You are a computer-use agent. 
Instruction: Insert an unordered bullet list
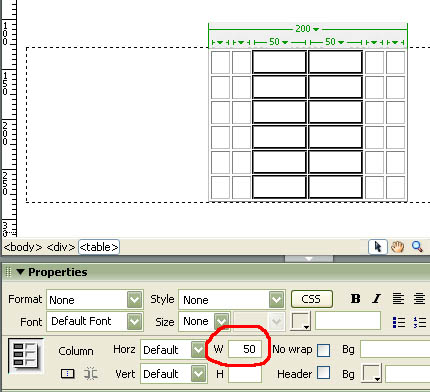click(399, 322)
